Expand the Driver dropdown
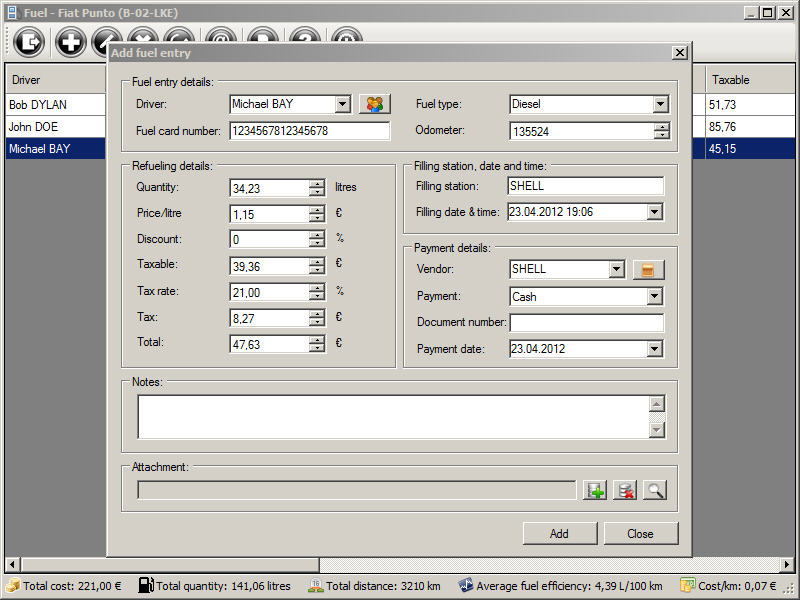This screenshot has height=600, width=800. [342, 104]
